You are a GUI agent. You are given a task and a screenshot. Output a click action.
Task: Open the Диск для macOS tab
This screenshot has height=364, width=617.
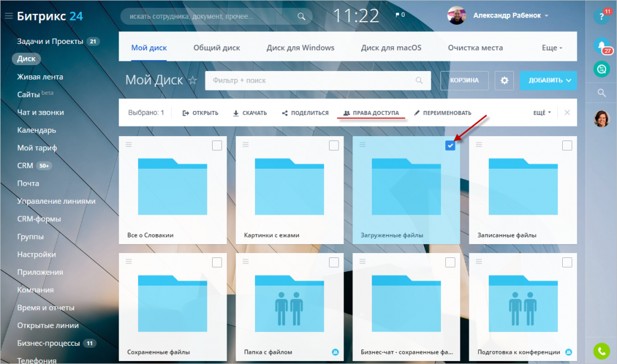391,48
